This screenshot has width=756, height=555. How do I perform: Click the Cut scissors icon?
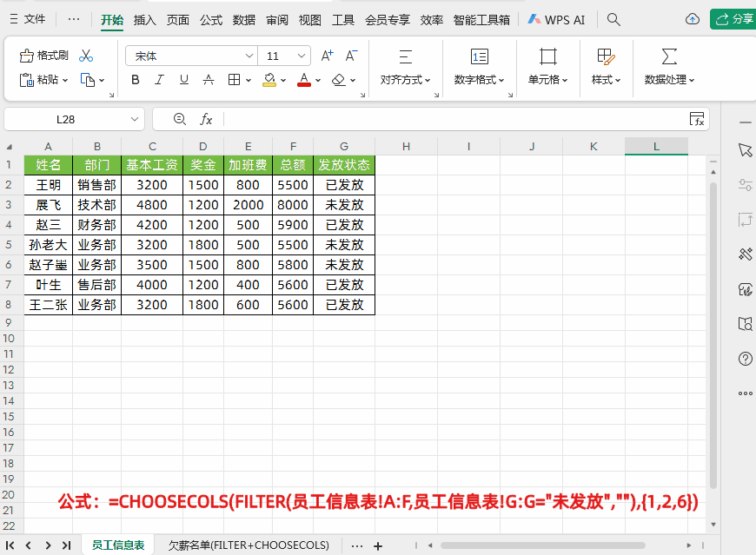pos(86,56)
